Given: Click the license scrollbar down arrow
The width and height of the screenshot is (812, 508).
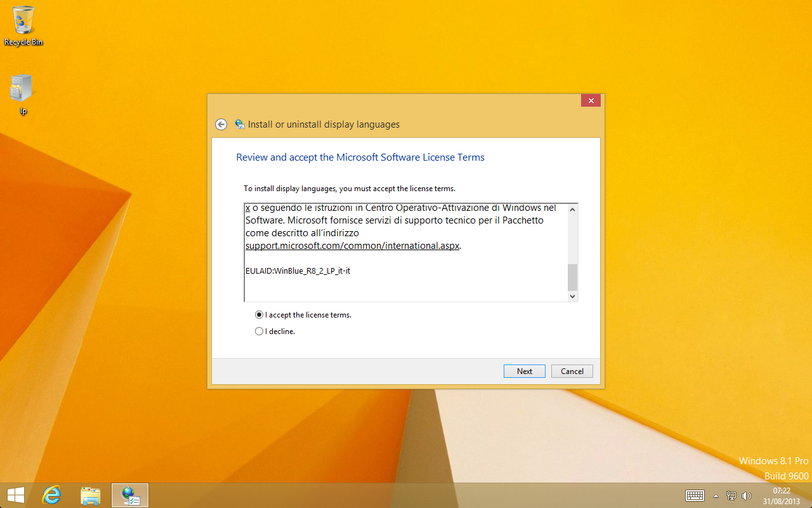Looking at the screenshot, I should pyautogui.click(x=573, y=296).
